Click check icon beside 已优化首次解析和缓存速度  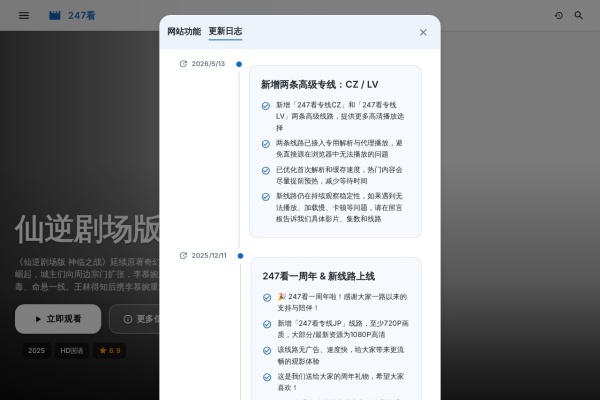[266, 170]
